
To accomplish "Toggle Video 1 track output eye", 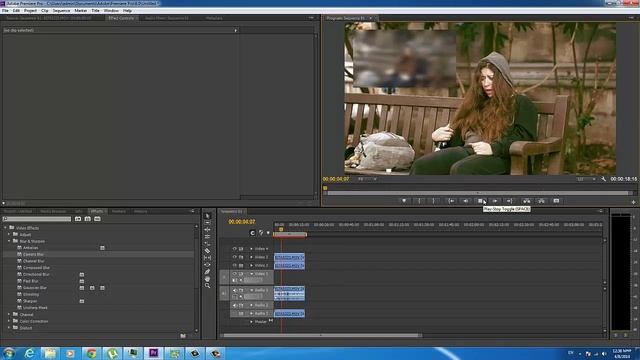I will (235, 274).
